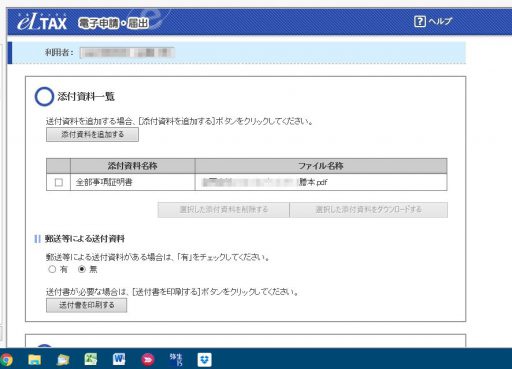This screenshot has height=369, width=512.
Task: Click the 添付資料一覧 heading
Action: 86,97
